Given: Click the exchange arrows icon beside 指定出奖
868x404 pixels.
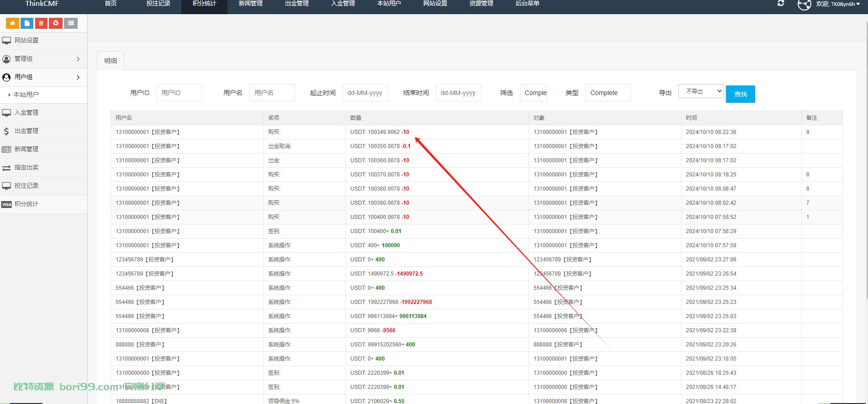Looking at the screenshot, I should pos(6,168).
